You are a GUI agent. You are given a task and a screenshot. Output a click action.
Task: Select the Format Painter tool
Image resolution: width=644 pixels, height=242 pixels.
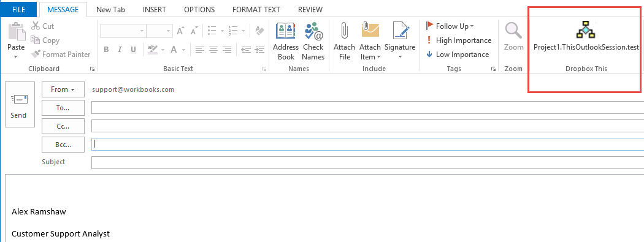[60, 54]
